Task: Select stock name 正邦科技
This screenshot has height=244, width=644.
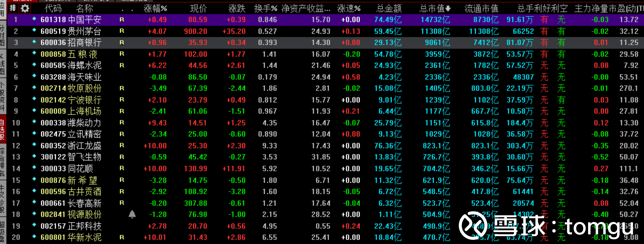Action: click(84, 226)
